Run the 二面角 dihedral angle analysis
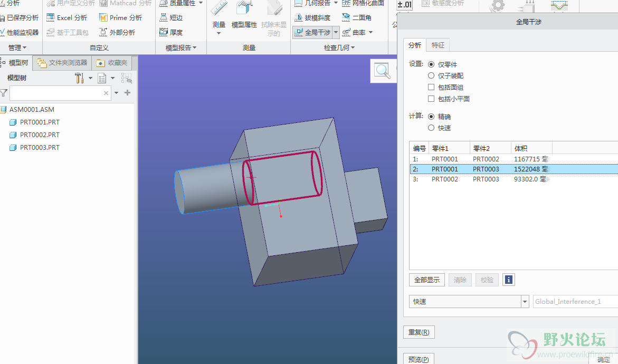The image size is (618, 364). (x=357, y=18)
